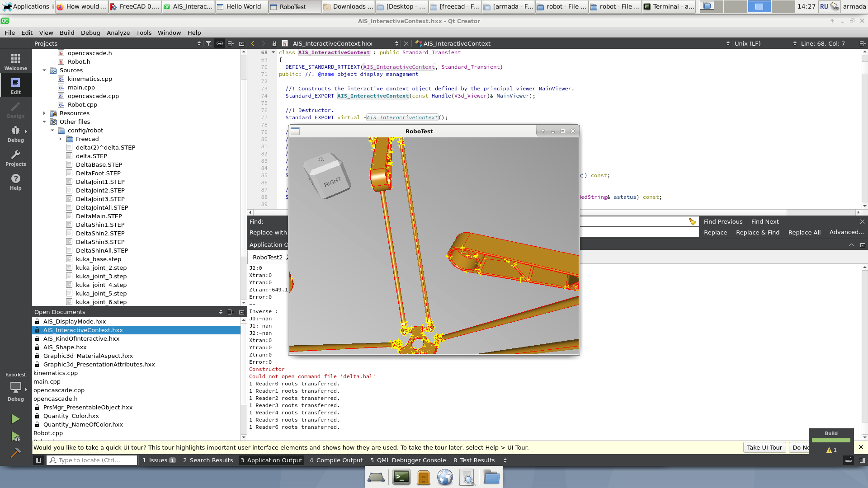The height and width of the screenshot is (488, 868).
Task: Open the terminal launcher in the dock
Action: pos(401,477)
